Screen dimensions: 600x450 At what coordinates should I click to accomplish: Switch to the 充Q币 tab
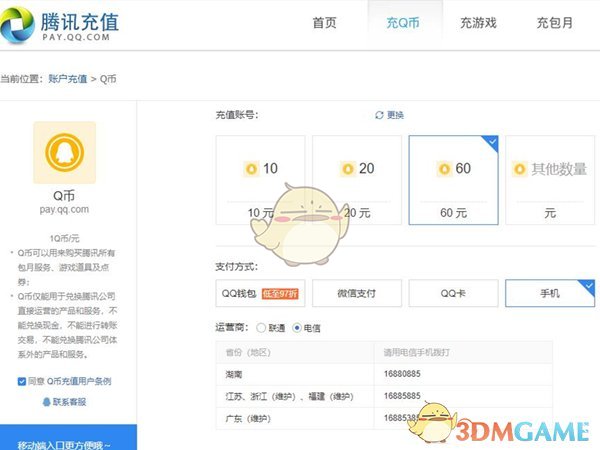[403, 23]
